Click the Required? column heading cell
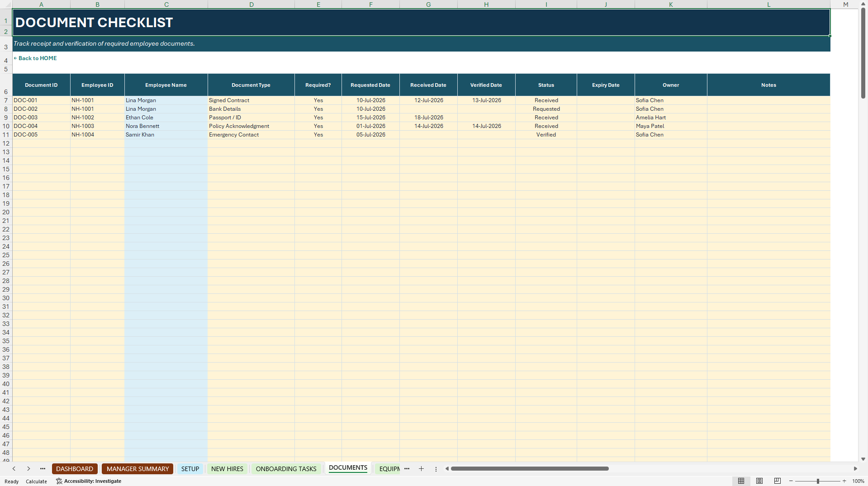Image resolution: width=868 pixels, height=486 pixels. pyautogui.click(x=318, y=85)
